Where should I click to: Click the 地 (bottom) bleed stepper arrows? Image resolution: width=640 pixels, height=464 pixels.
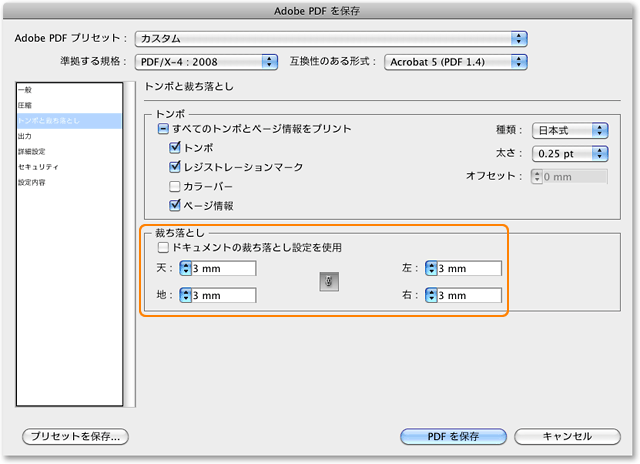pyautogui.click(x=185, y=295)
